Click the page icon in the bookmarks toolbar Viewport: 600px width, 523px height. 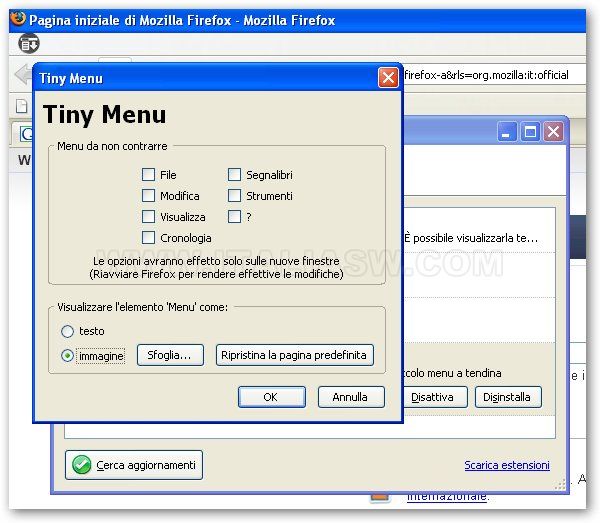pos(22,106)
